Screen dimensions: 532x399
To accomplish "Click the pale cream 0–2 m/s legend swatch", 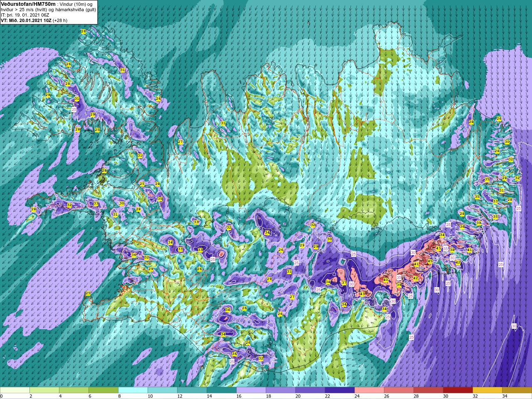I will (15, 390).
